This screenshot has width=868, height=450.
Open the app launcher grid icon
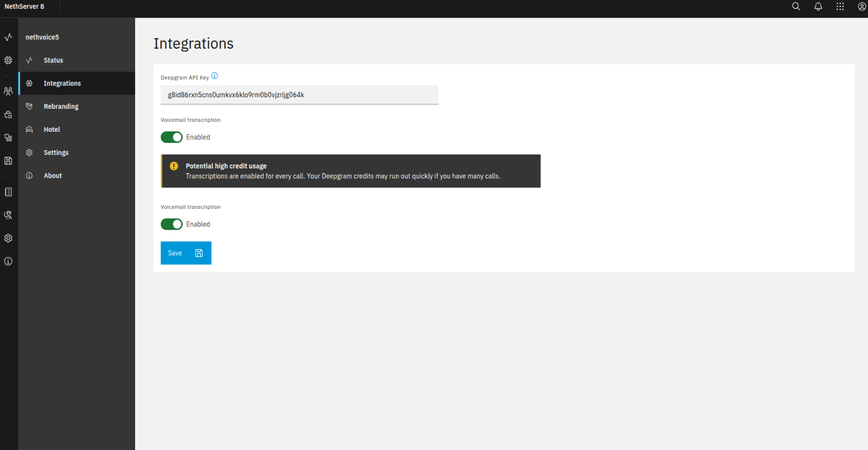pyautogui.click(x=840, y=7)
